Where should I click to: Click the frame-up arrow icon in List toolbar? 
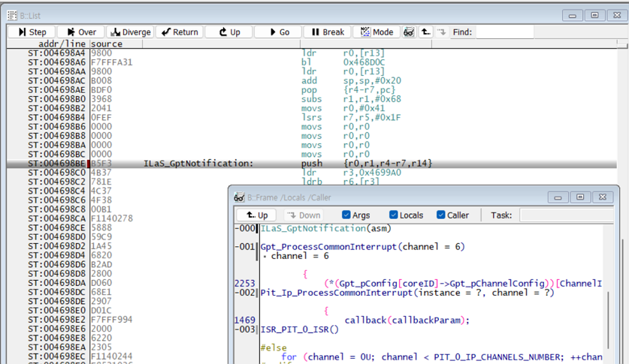point(425,32)
